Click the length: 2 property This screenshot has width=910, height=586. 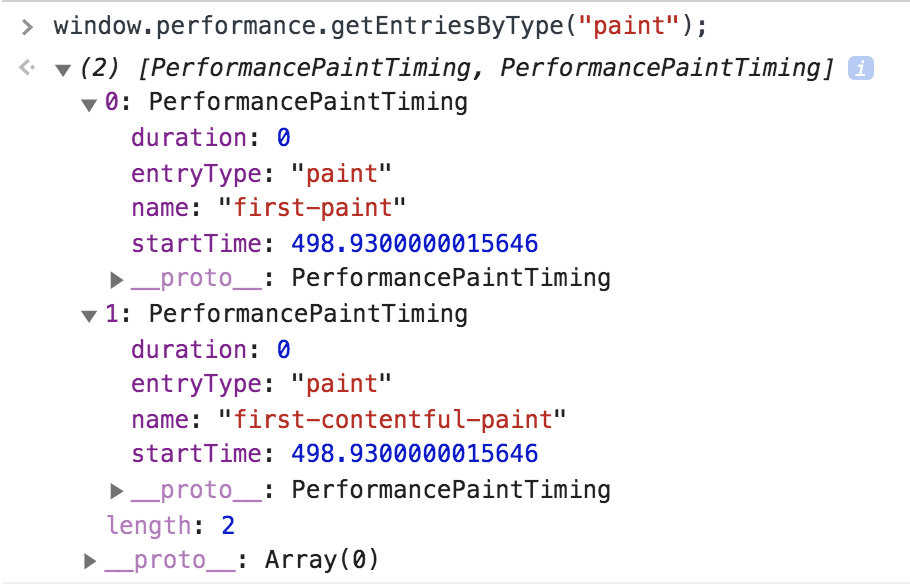point(171,526)
